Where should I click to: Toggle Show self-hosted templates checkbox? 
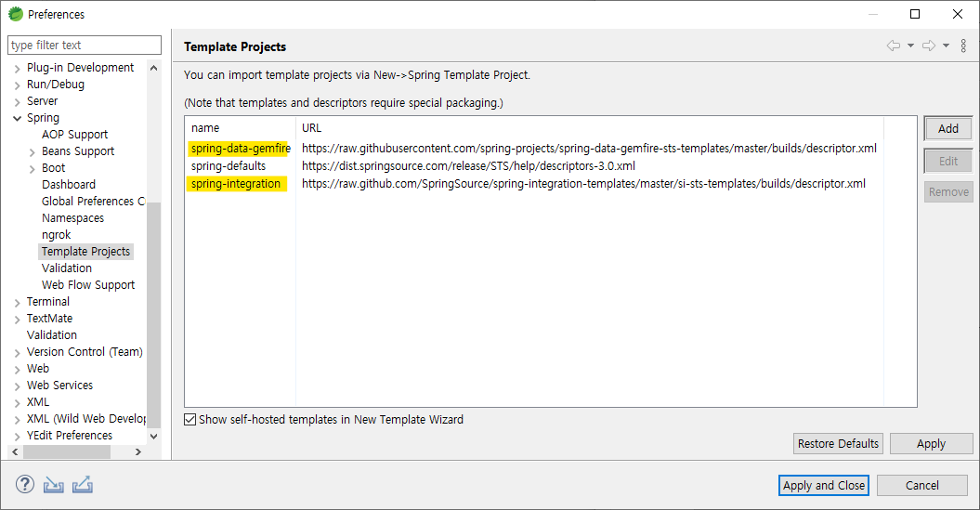[190, 419]
